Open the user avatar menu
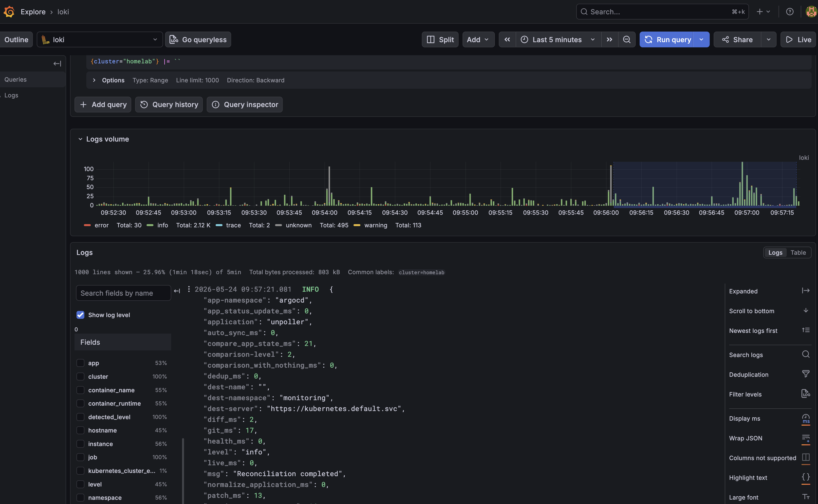818x504 pixels. [x=811, y=12]
